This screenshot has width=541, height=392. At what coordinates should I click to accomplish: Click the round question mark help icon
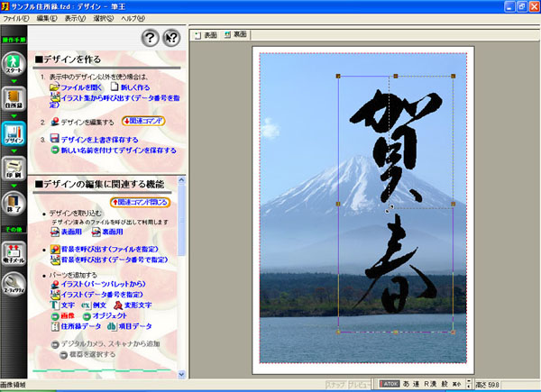(150, 37)
